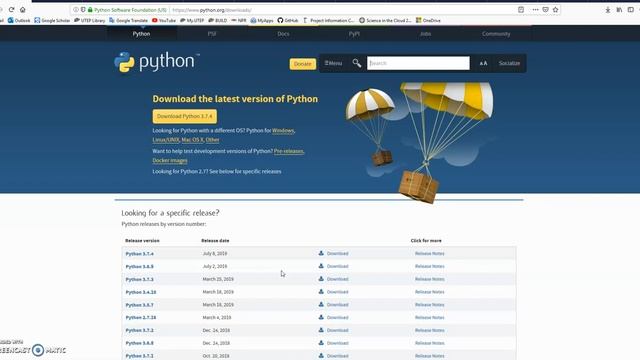Open the YouTube bookmark
The image size is (640, 360).
164,20
